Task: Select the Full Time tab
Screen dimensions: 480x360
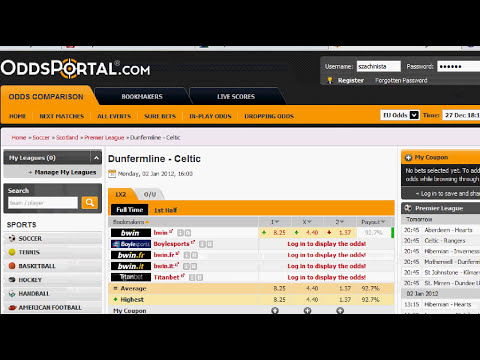Action: click(x=130, y=210)
